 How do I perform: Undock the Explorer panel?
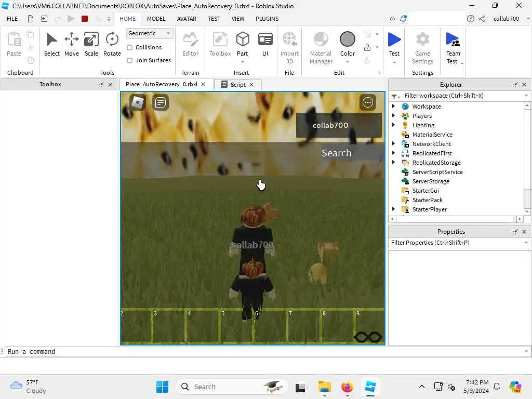(x=515, y=85)
